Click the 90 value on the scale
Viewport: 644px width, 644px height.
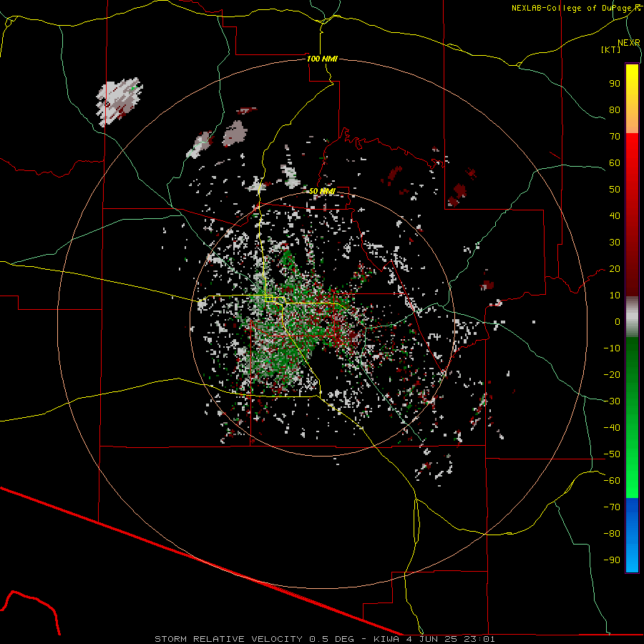[615, 84]
